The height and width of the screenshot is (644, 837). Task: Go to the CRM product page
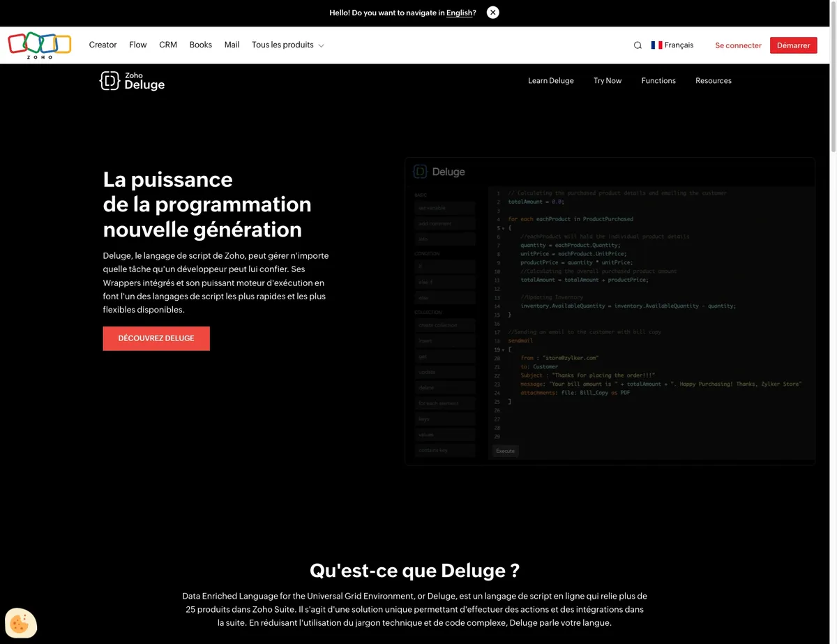click(x=168, y=45)
